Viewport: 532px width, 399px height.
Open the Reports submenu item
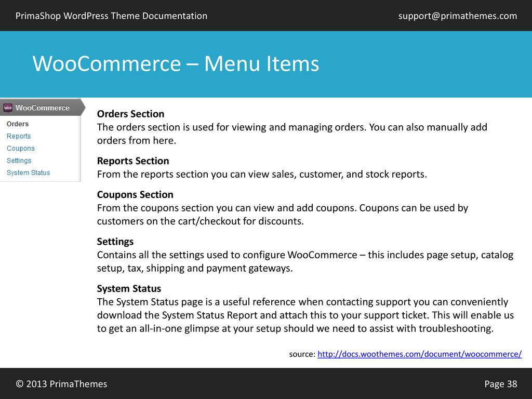click(x=19, y=136)
